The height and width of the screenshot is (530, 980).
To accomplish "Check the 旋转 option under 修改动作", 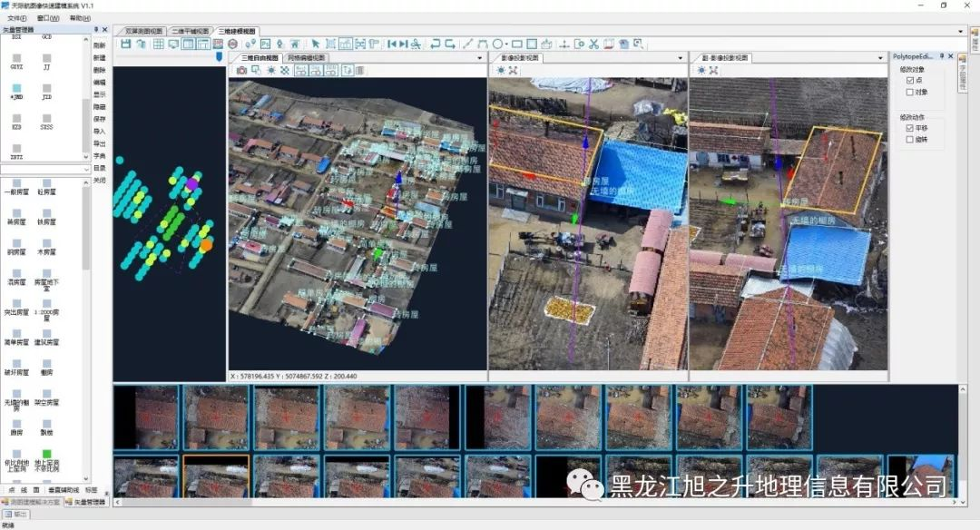I will point(909,139).
